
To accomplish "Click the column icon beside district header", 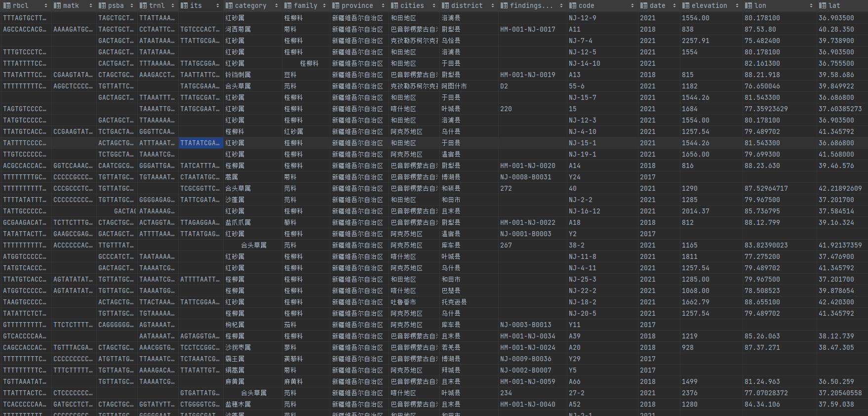I will (x=445, y=5).
